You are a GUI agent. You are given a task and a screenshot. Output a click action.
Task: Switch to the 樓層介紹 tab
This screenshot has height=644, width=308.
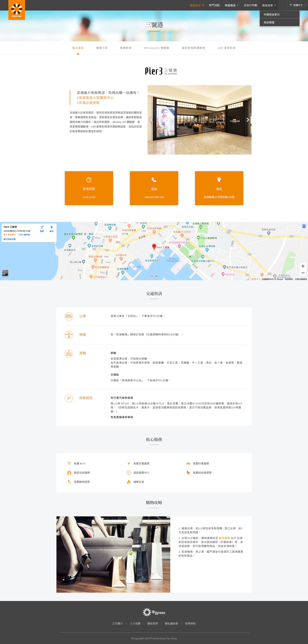coord(102,48)
